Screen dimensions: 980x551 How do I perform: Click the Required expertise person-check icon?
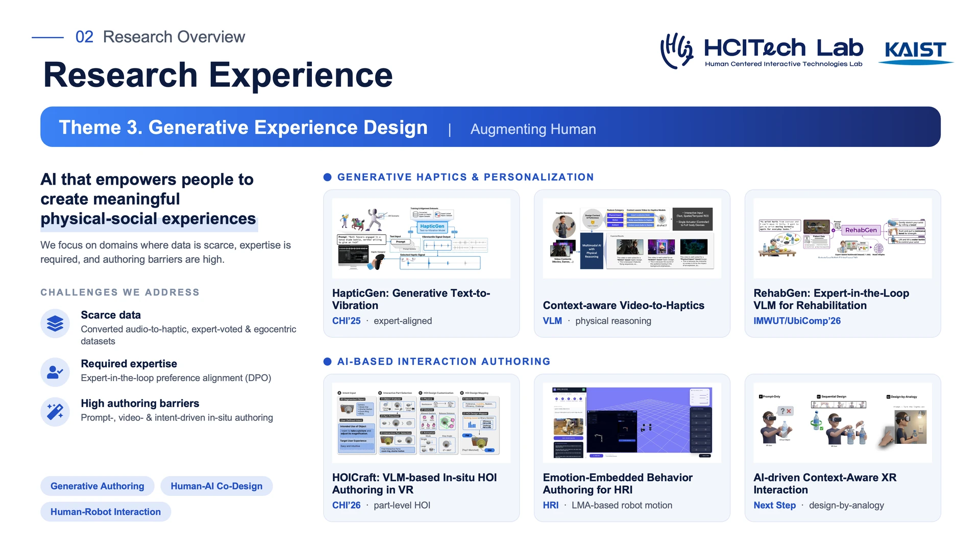(x=55, y=372)
